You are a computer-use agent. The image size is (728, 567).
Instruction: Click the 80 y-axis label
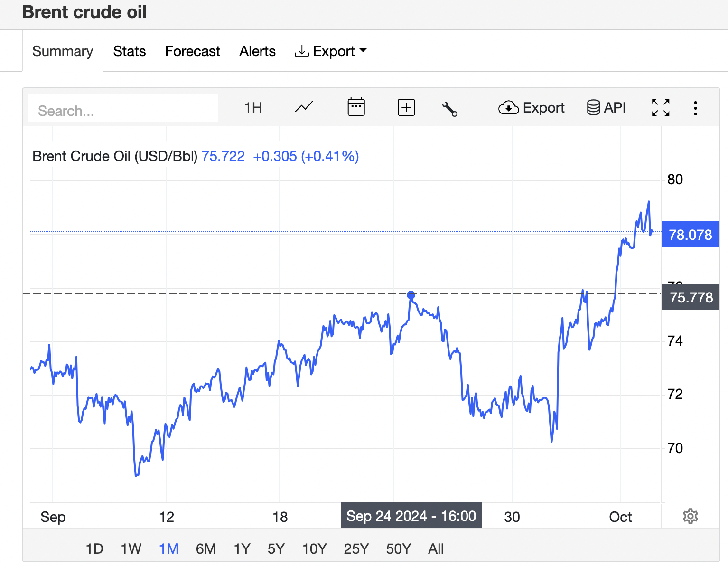point(675,180)
